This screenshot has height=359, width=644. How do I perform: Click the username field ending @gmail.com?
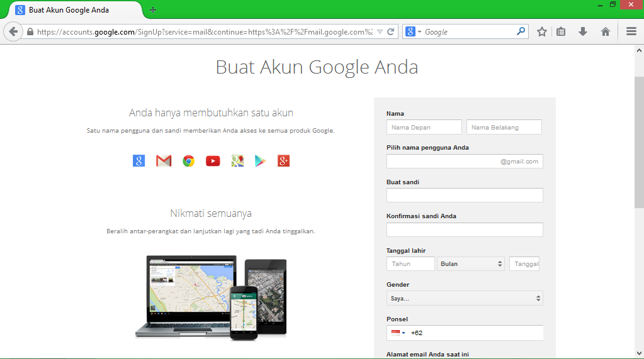pyautogui.click(x=465, y=161)
